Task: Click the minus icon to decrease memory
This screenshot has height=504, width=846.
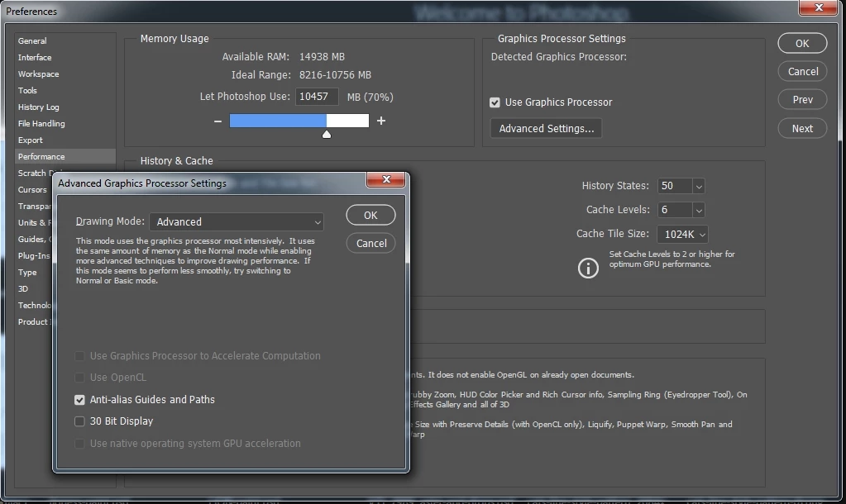Action: pos(217,121)
